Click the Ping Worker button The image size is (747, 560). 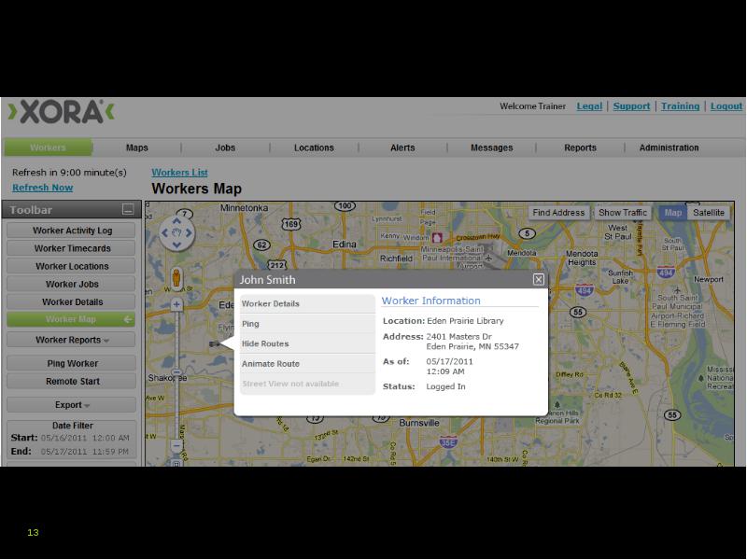pos(72,363)
